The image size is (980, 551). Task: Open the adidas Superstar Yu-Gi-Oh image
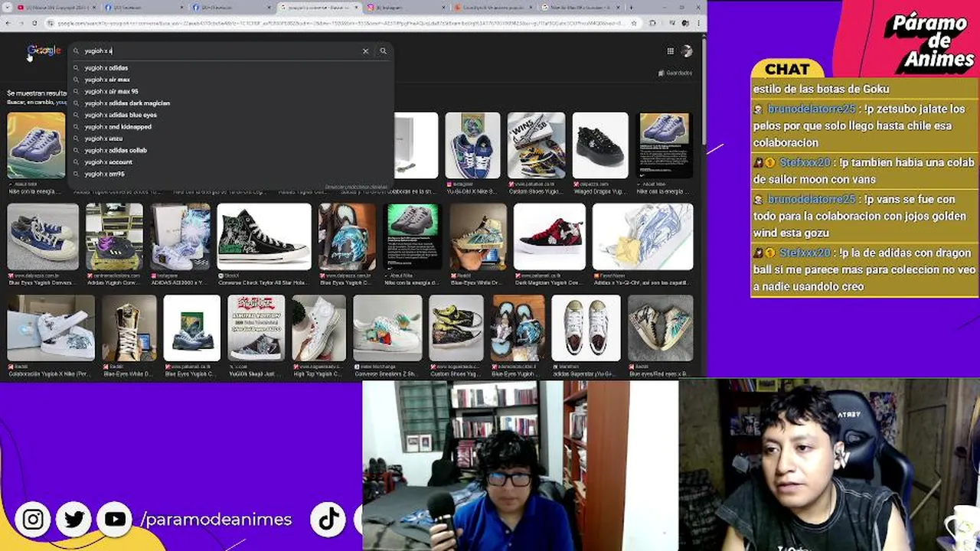586,328
